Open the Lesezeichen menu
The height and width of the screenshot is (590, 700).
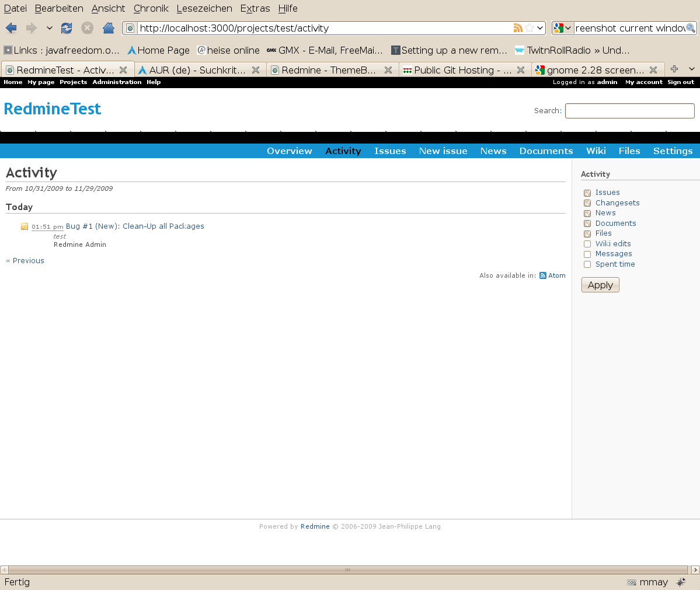coord(204,9)
